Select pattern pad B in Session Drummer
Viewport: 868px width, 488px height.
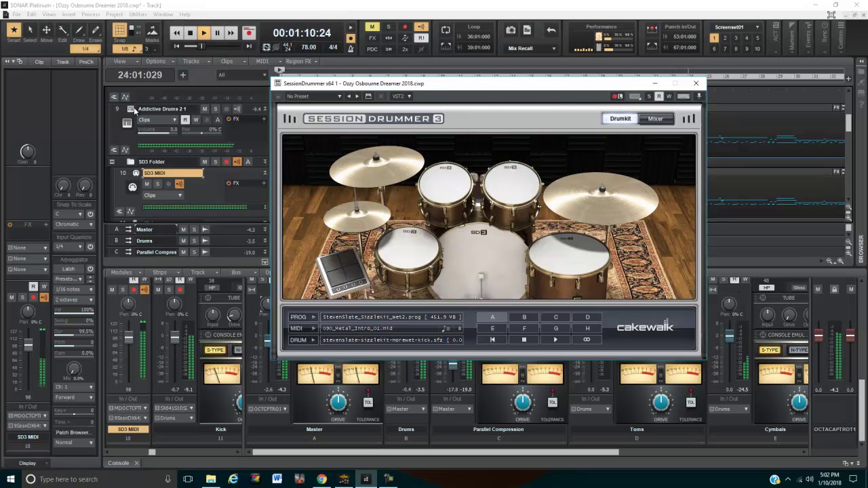tap(524, 317)
